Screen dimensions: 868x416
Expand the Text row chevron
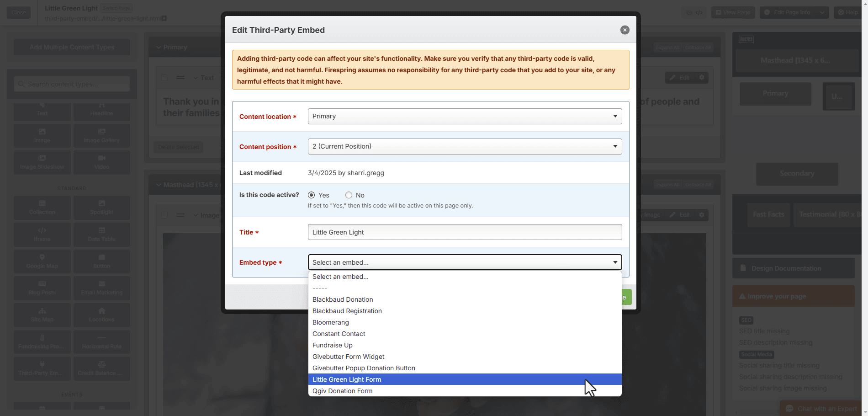(x=196, y=78)
